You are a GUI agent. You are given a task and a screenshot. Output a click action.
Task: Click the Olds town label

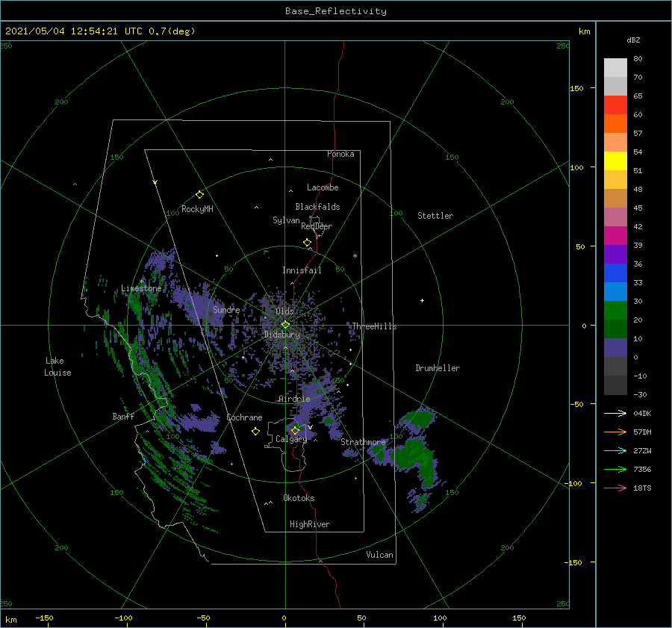coord(284,311)
